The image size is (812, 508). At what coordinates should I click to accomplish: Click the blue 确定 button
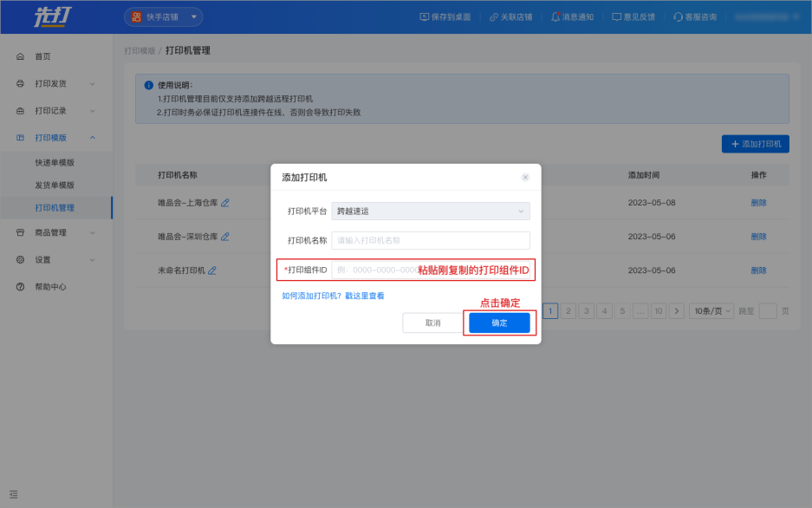(499, 322)
